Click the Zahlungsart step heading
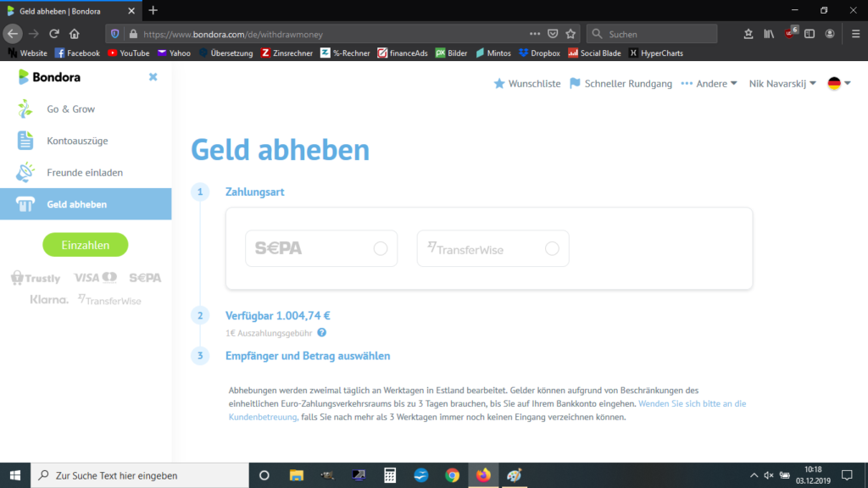Image resolution: width=868 pixels, height=488 pixels. coord(254,192)
